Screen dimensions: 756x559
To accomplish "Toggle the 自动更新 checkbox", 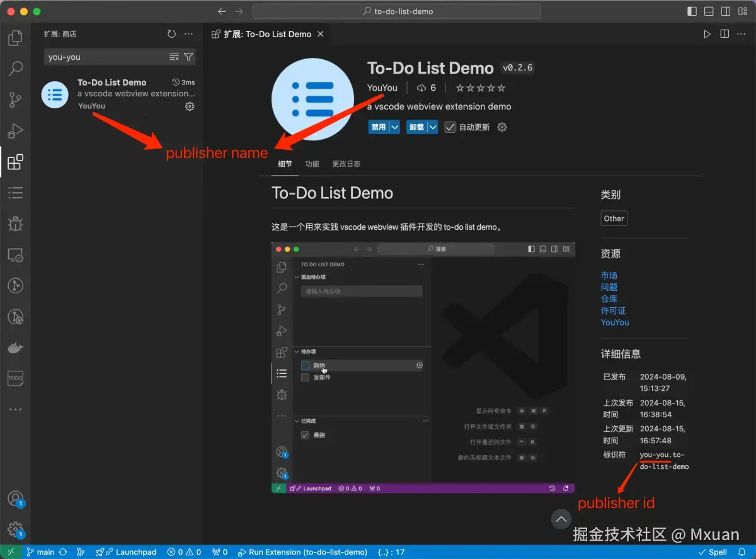I will (x=450, y=127).
